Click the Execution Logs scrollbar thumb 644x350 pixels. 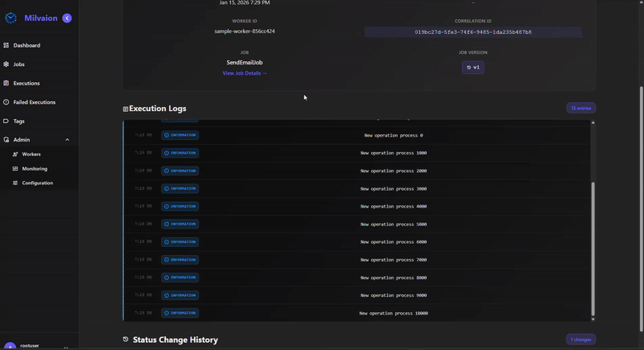tap(592, 249)
